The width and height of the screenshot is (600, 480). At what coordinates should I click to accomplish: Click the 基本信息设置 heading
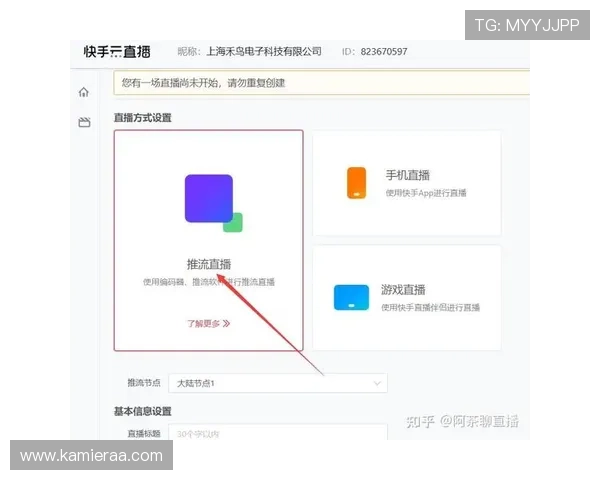[142, 411]
